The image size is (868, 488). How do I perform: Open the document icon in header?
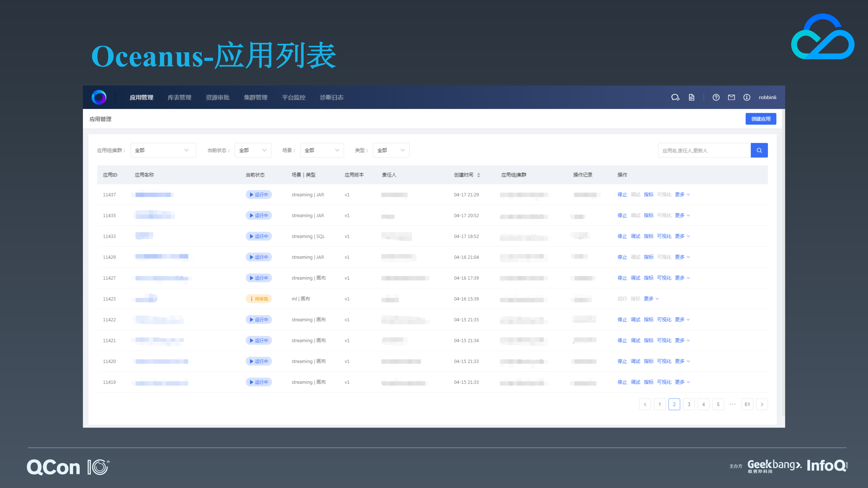coord(691,97)
